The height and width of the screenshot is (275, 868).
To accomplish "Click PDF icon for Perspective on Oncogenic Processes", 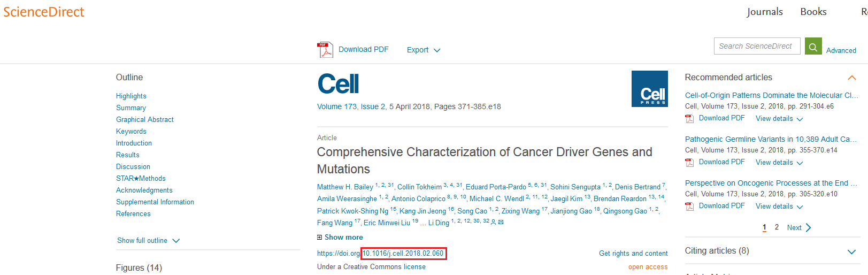I will [689, 206].
